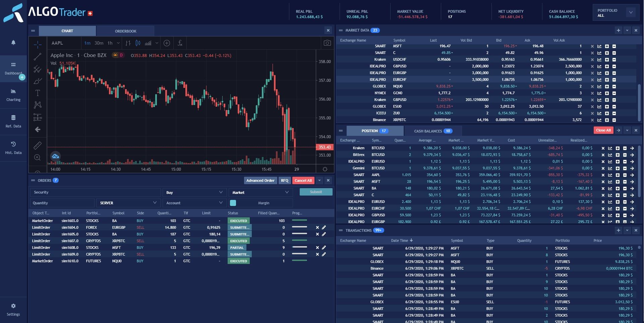Viewport: 644px width, 323px height.
Task: Click progress bar of order sim1603.0
Action: pyautogui.click(x=299, y=220)
